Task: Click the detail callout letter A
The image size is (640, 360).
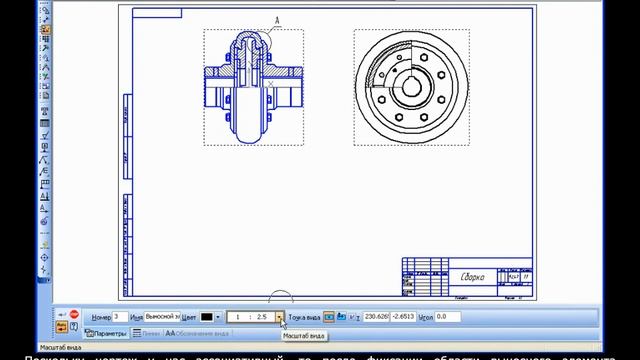Action: [277, 20]
